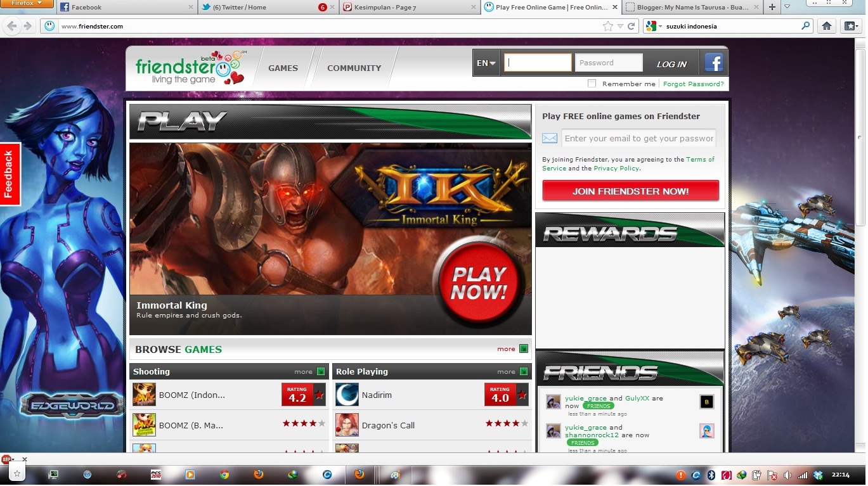Switch to the Blogger: My Name Is Taurusa tab
Viewport: 868px width, 486px height.
click(692, 7)
